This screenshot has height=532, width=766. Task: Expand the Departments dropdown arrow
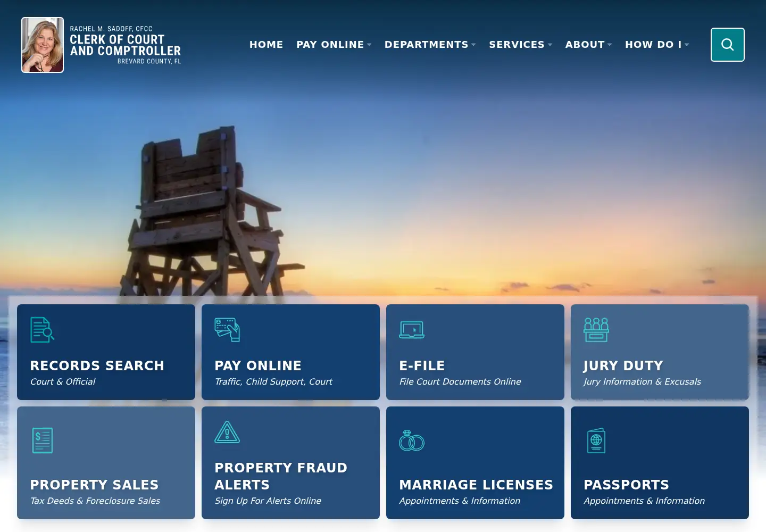click(473, 45)
